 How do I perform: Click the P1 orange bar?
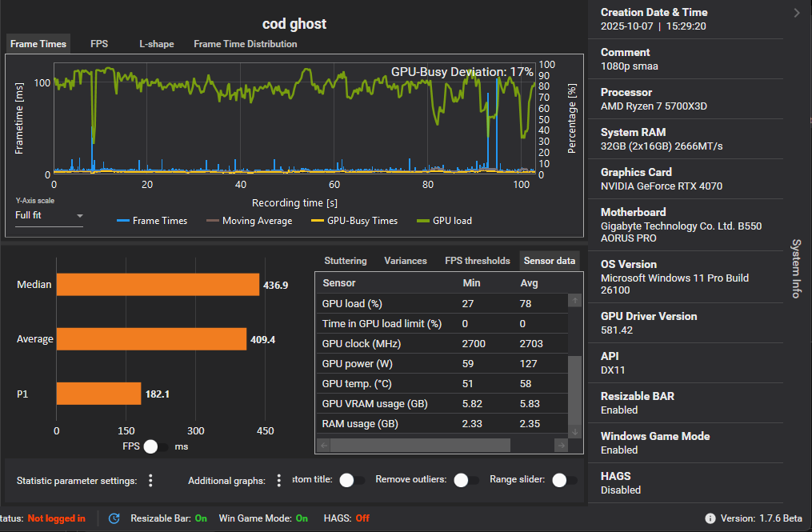click(98, 394)
